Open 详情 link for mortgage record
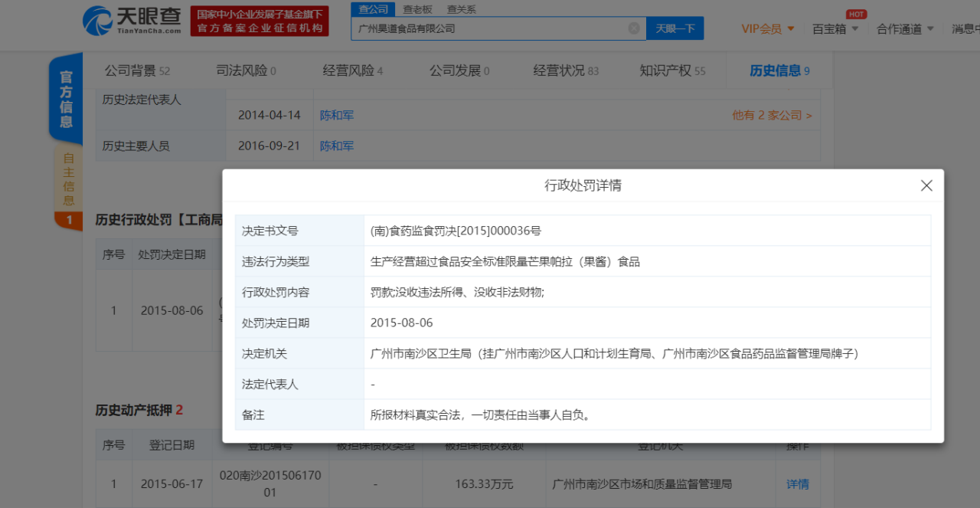Screen dimensions: 980x508 pos(798,484)
